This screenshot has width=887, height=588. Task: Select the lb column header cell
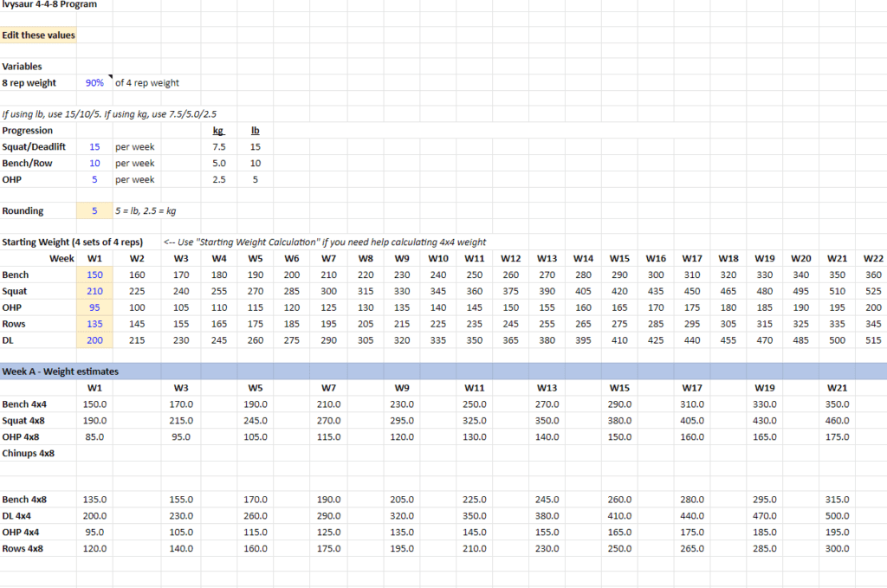point(254,130)
